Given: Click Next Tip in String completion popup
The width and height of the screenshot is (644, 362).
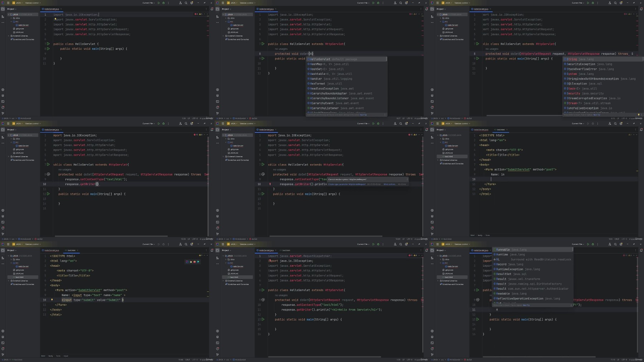Looking at the screenshot, I should point(597,115).
